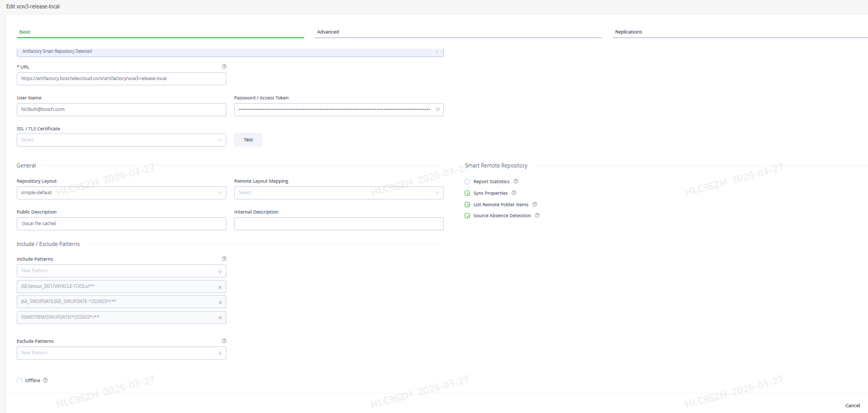Dismiss the Artifactory Smart Repository Detected banner
The width and height of the screenshot is (868, 413).
click(x=436, y=52)
